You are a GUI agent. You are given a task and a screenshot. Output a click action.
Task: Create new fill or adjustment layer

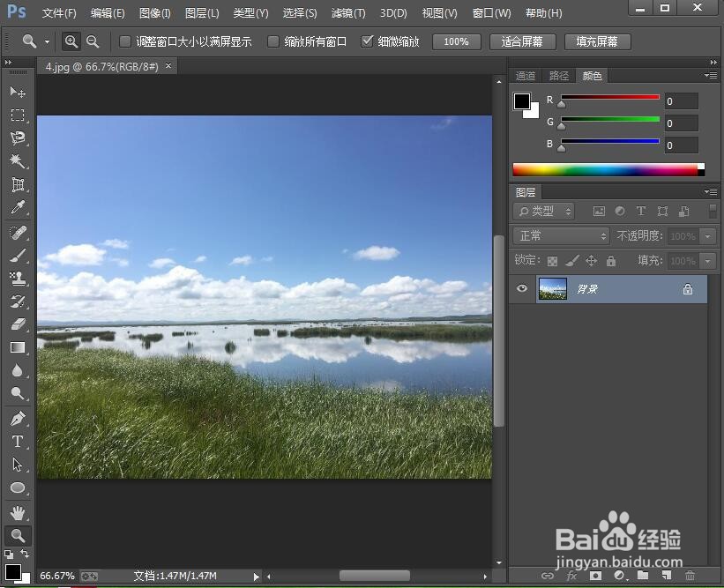pyautogui.click(x=619, y=576)
